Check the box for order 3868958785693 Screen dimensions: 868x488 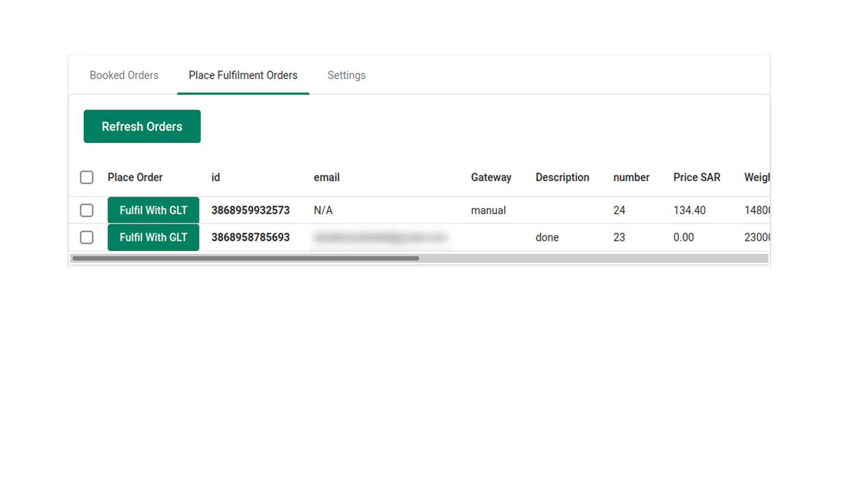pos(87,237)
